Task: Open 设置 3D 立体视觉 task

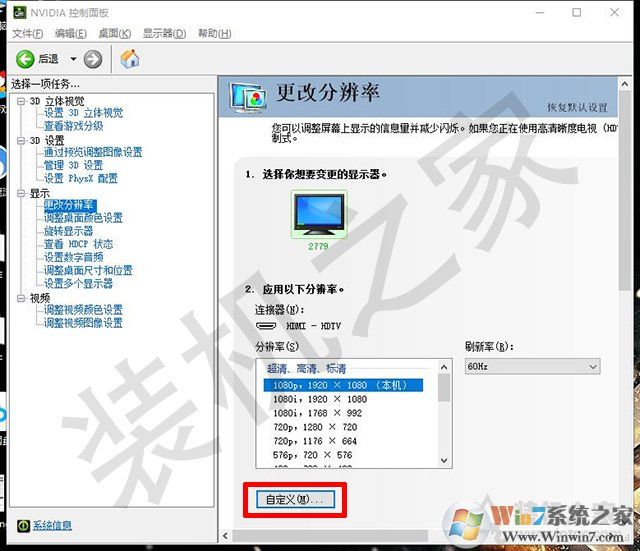Action: (83, 113)
